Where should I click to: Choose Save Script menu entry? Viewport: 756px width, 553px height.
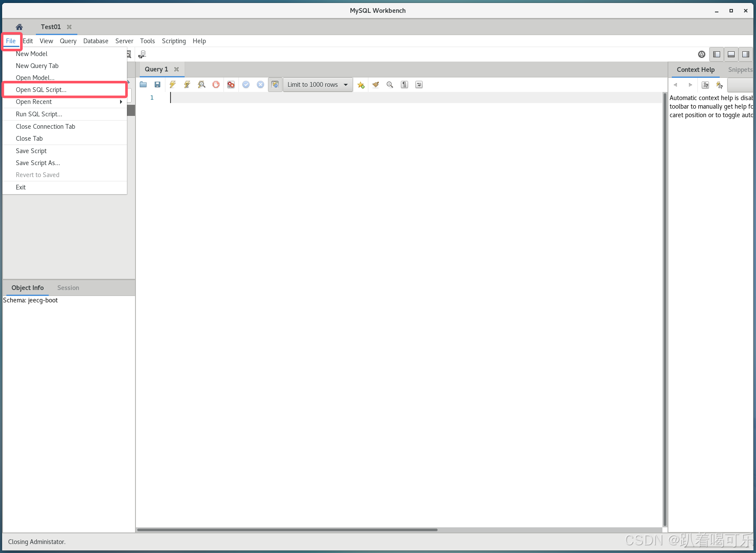tap(65, 151)
